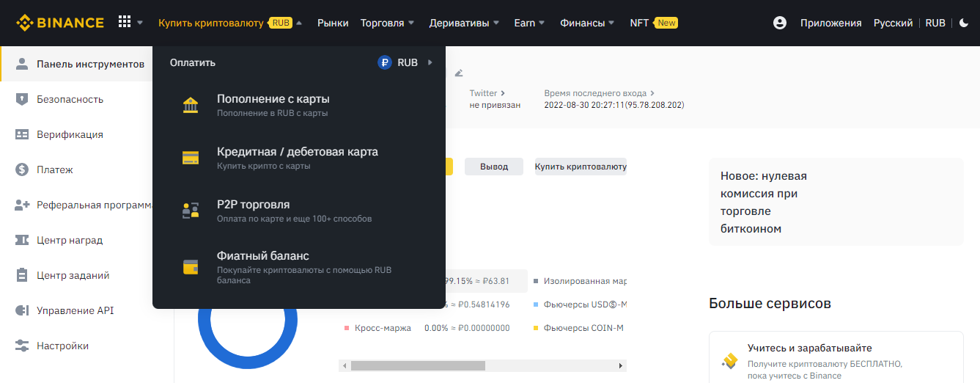Click the Binance logo
This screenshot has width=980, height=383.
tap(59, 23)
